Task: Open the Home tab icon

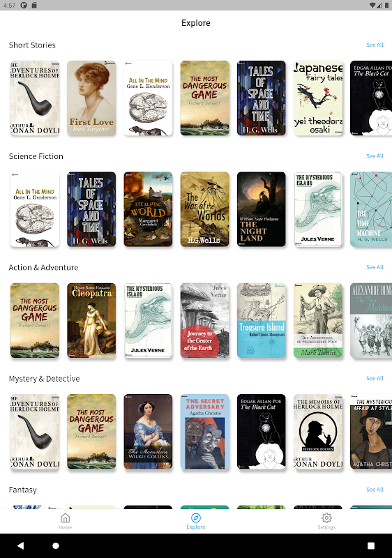Action: pos(65,518)
